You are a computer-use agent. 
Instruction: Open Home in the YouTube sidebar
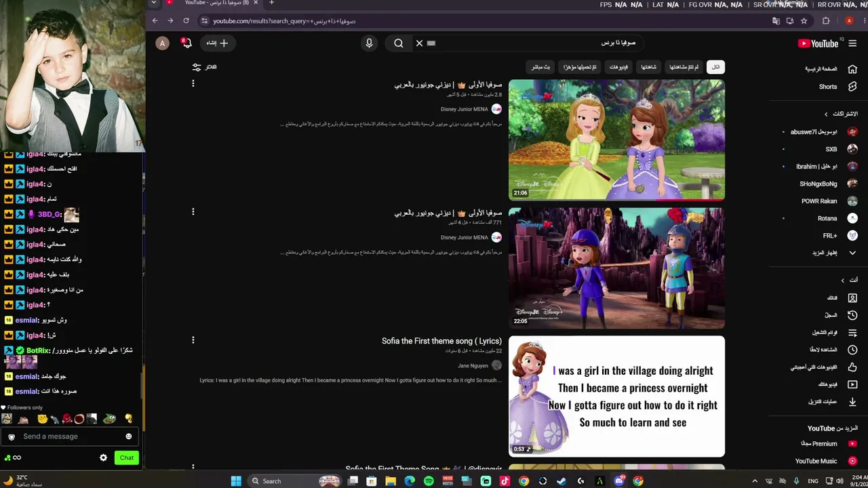pyautogui.click(x=830, y=69)
